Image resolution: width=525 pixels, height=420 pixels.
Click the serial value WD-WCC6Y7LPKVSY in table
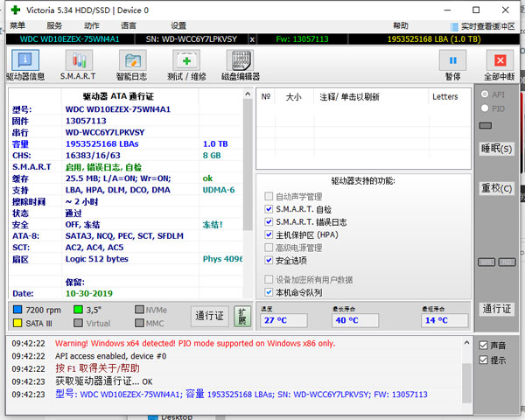click(105, 132)
